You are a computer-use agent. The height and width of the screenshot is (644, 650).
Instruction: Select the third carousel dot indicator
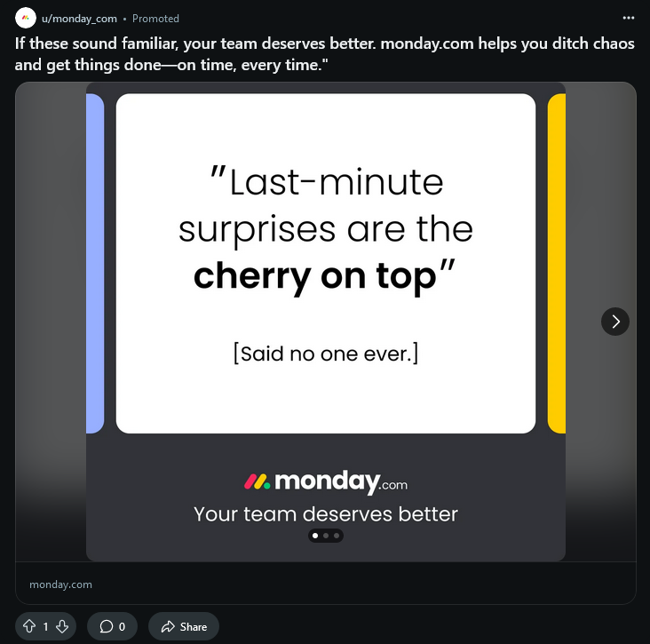point(337,536)
